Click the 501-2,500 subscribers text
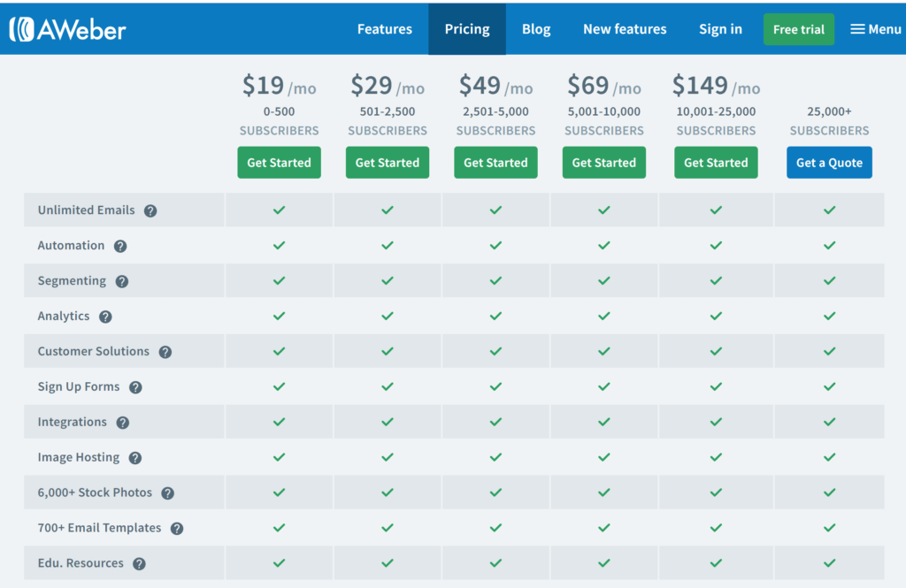This screenshot has width=906, height=588. (388, 121)
